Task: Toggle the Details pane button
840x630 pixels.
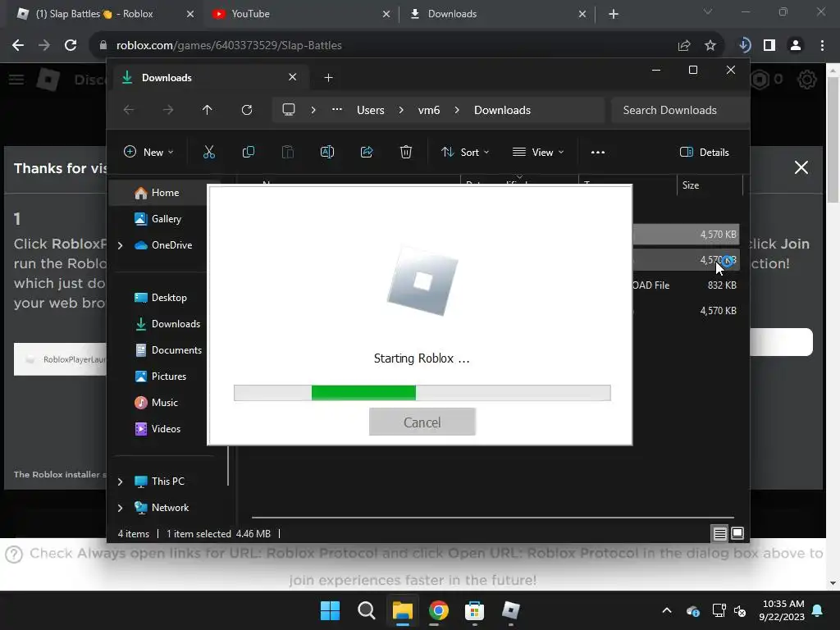Action: pos(705,152)
